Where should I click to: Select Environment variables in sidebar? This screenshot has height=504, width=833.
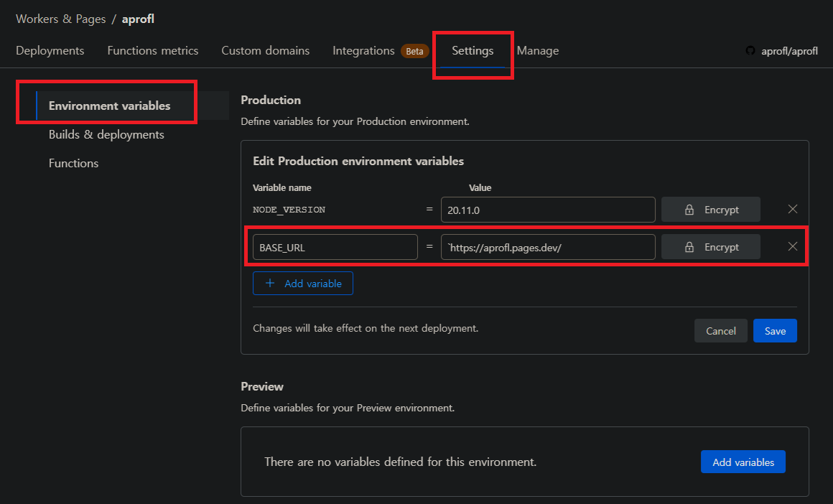(x=109, y=106)
